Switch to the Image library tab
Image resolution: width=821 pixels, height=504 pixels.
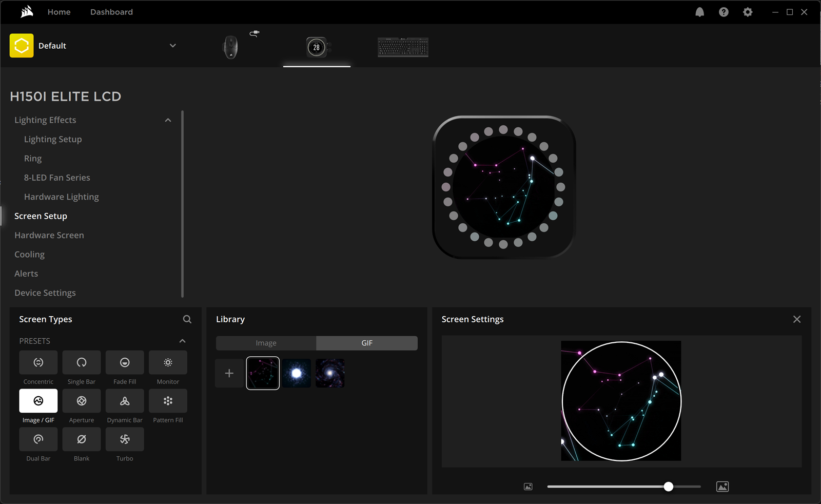point(266,343)
